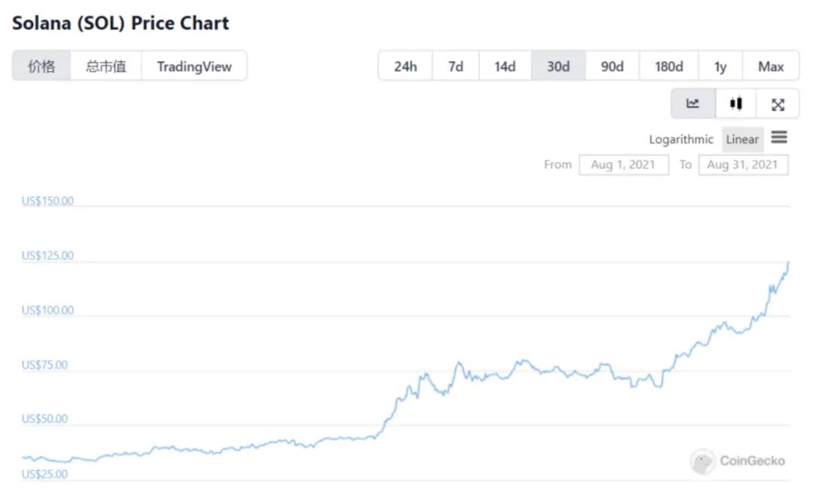Switch to candlestick chart icon
This screenshot has width=815, height=504.
(x=736, y=104)
